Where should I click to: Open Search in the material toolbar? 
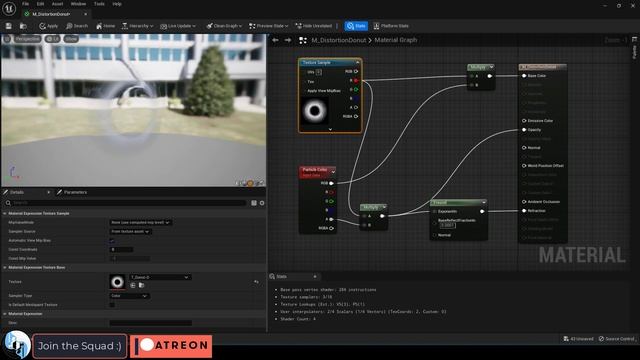coord(77,26)
